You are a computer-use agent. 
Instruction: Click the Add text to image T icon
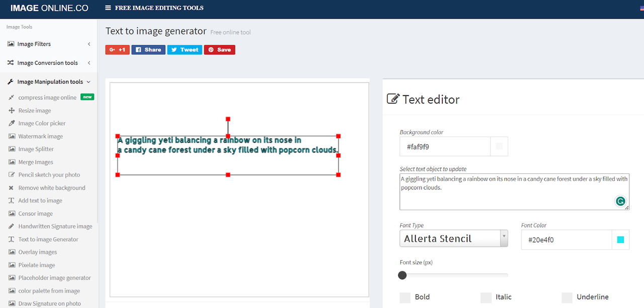pos(12,200)
